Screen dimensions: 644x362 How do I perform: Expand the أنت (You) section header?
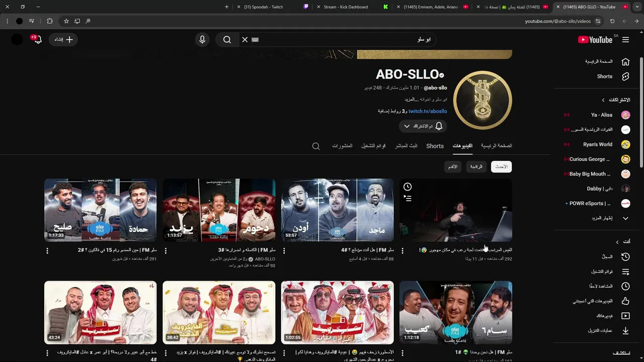623,242
